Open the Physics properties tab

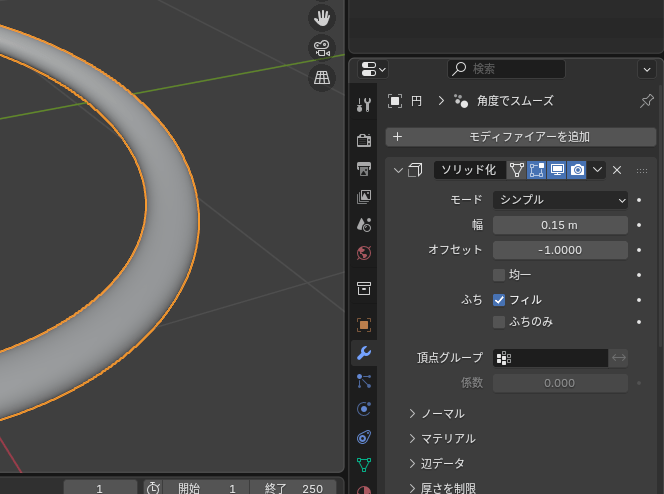pos(364,409)
